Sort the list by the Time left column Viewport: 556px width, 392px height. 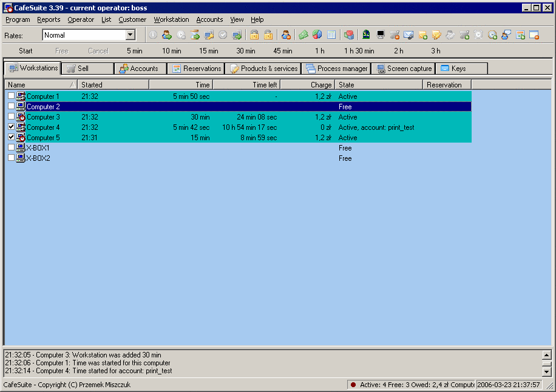(246, 85)
